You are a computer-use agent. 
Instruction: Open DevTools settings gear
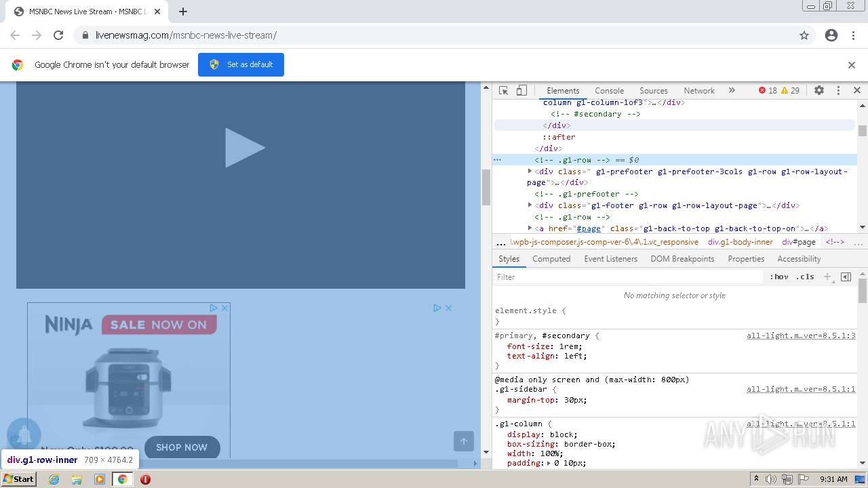[x=819, y=90]
